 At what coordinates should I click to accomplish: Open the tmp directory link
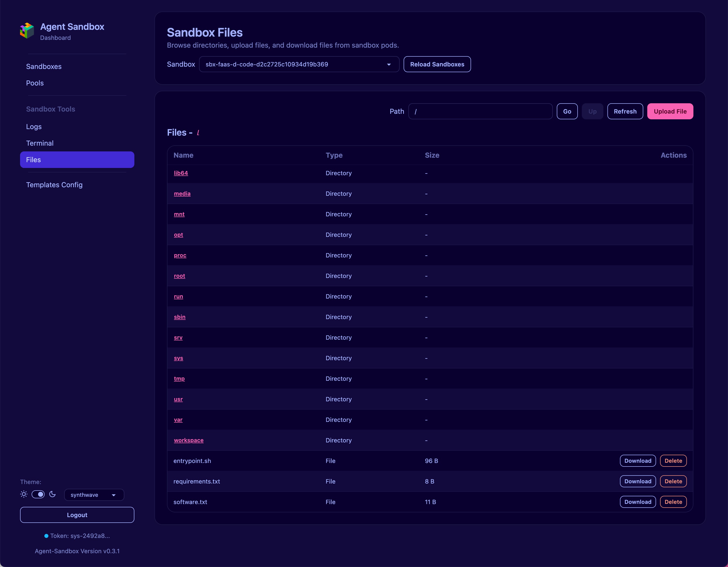point(179,379)
